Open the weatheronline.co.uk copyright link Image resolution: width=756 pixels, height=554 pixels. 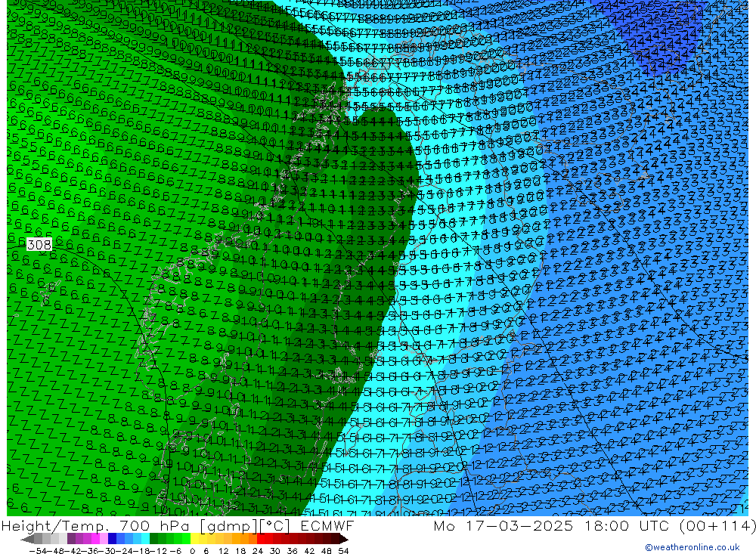(692, 547)
